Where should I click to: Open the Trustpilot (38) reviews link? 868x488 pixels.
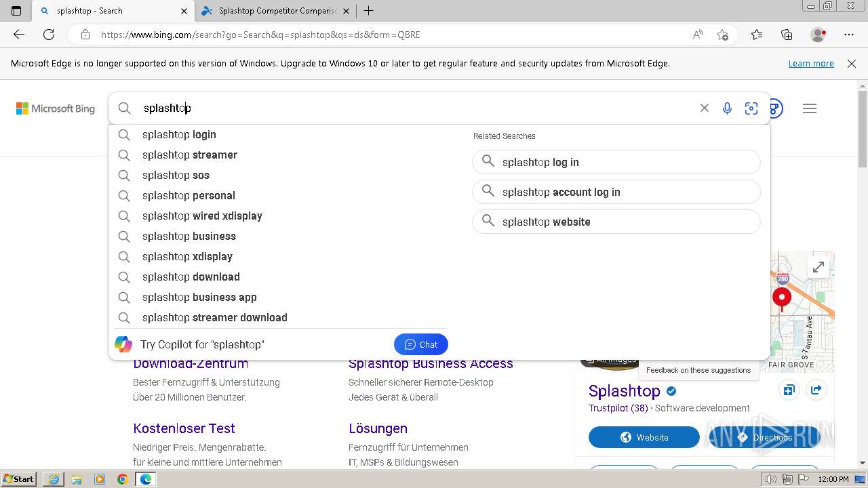pos(618,408)
